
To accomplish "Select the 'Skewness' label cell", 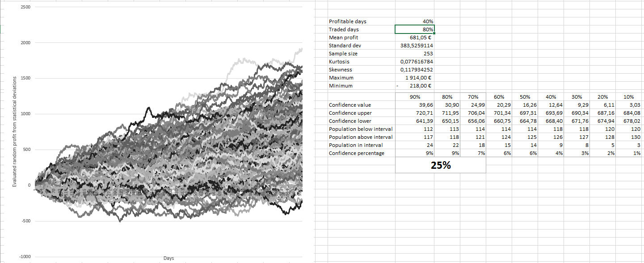I will click(x=361, y=70).
